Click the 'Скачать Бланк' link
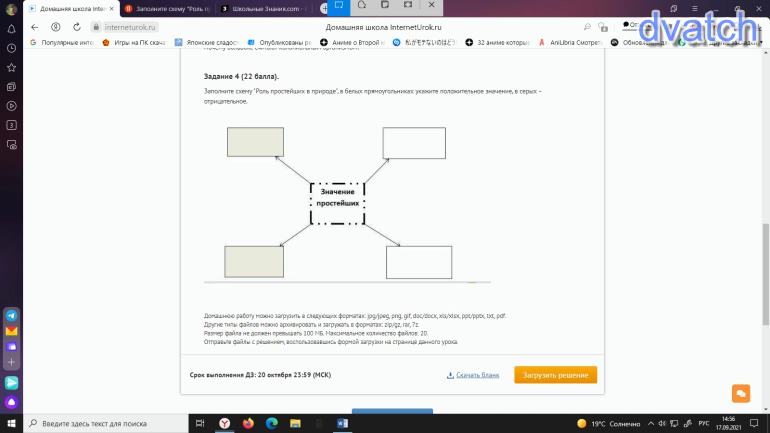The image size is (770, 433). click(x=472, y=375)
